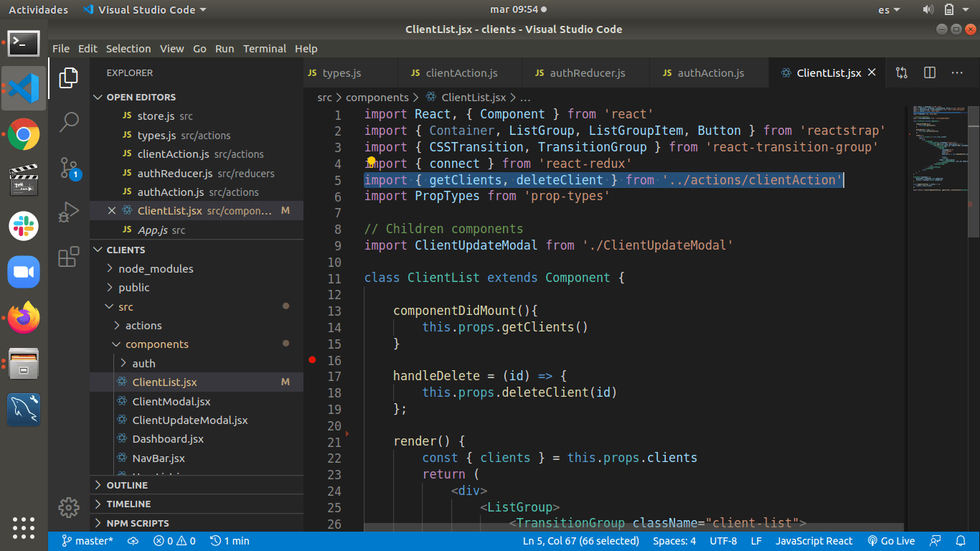Image resolution: width=980 pixels, height=551 pixels.
Task: Open the ClientUpdateModal.jsx file in the explorer
Action: [x=189, y=420]
